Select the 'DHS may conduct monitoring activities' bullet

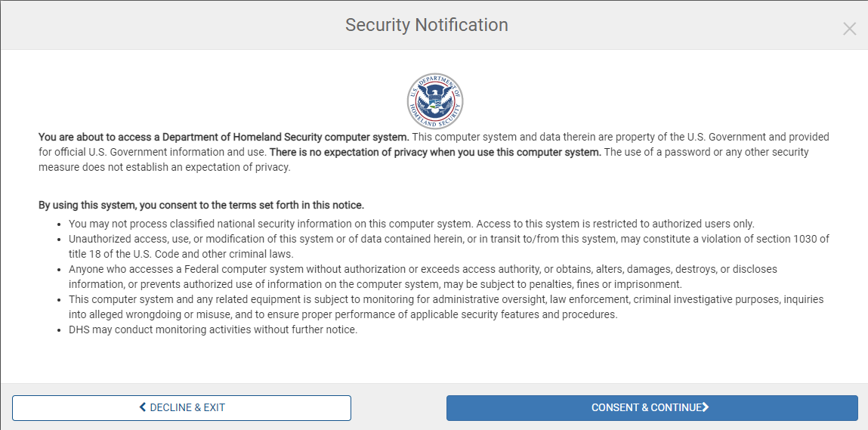click(x=212, y=329)
